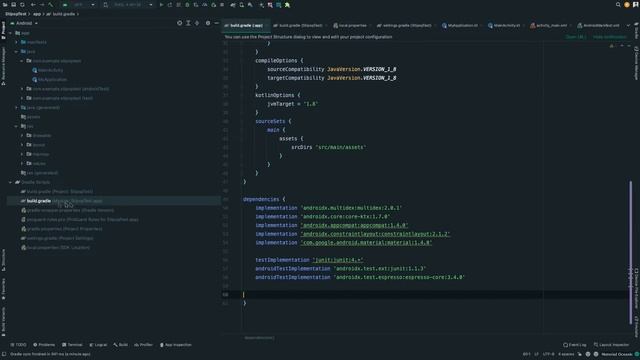
Task: Expand the drawable folder node
Action: coord(22,136)
